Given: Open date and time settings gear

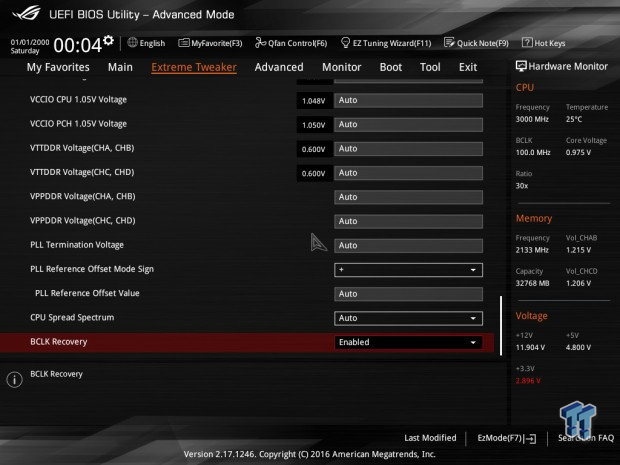Looking at the screenshot, I should point(108,40).
